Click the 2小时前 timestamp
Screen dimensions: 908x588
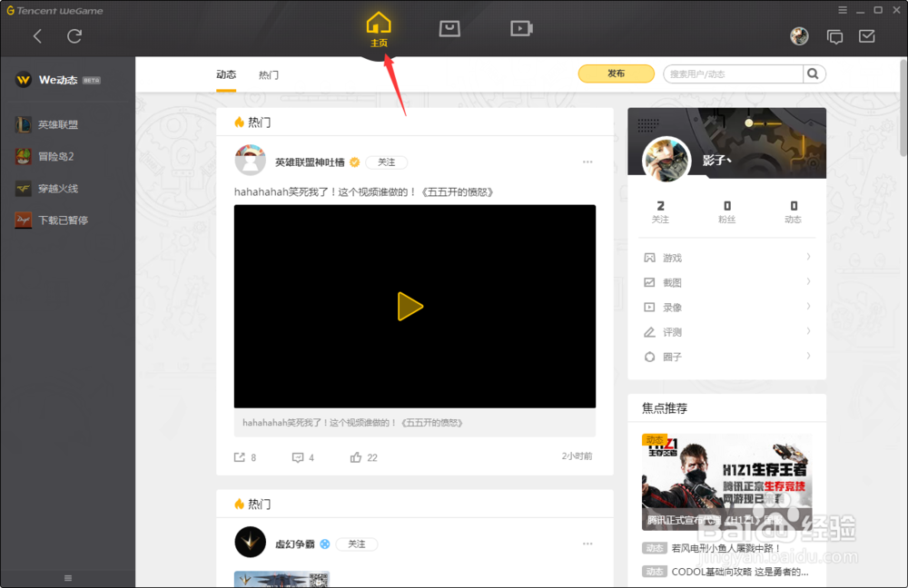pos(577,456)
